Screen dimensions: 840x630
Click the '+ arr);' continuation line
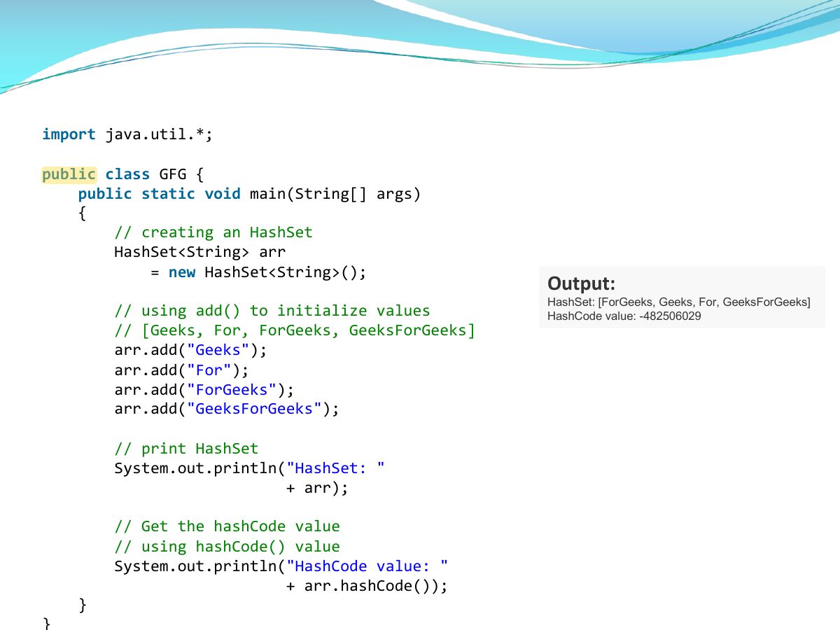coord(317,488)
